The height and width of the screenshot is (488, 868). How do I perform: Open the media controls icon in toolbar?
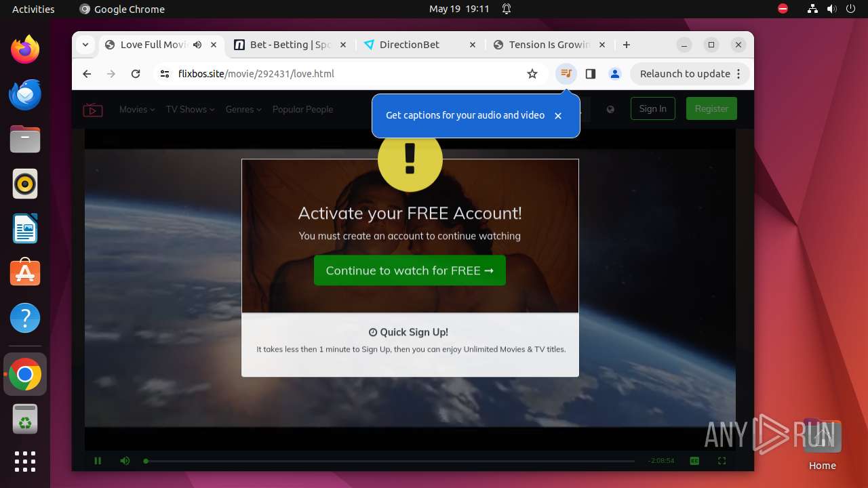pyautogui.click(x=566, y=74)
